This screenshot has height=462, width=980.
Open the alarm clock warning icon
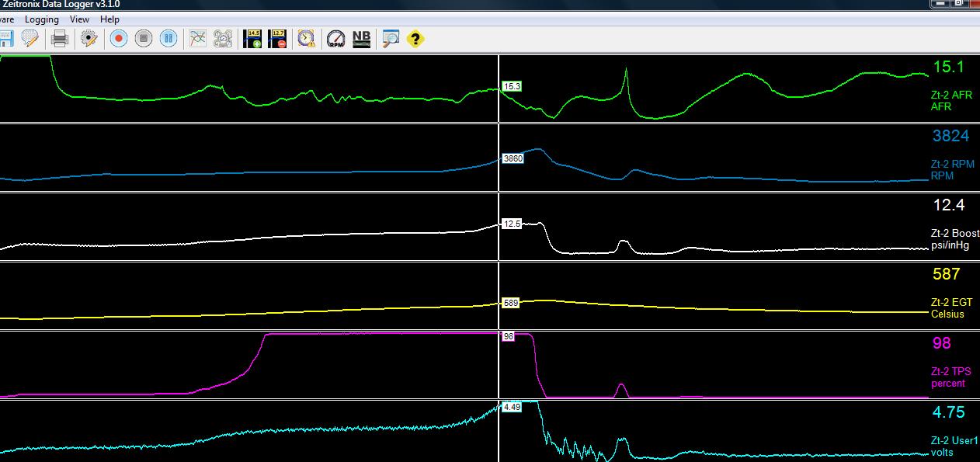(x=304, y=37)
